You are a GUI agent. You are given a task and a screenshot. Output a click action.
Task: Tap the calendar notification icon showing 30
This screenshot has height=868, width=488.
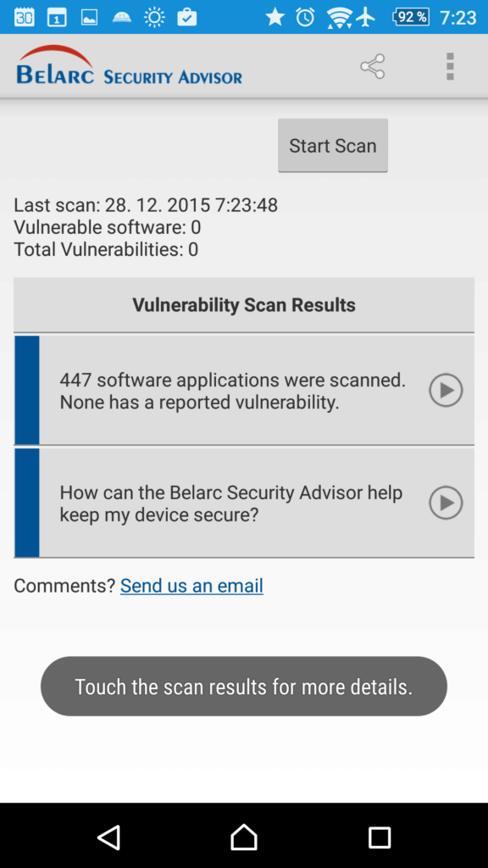point(24,17)
